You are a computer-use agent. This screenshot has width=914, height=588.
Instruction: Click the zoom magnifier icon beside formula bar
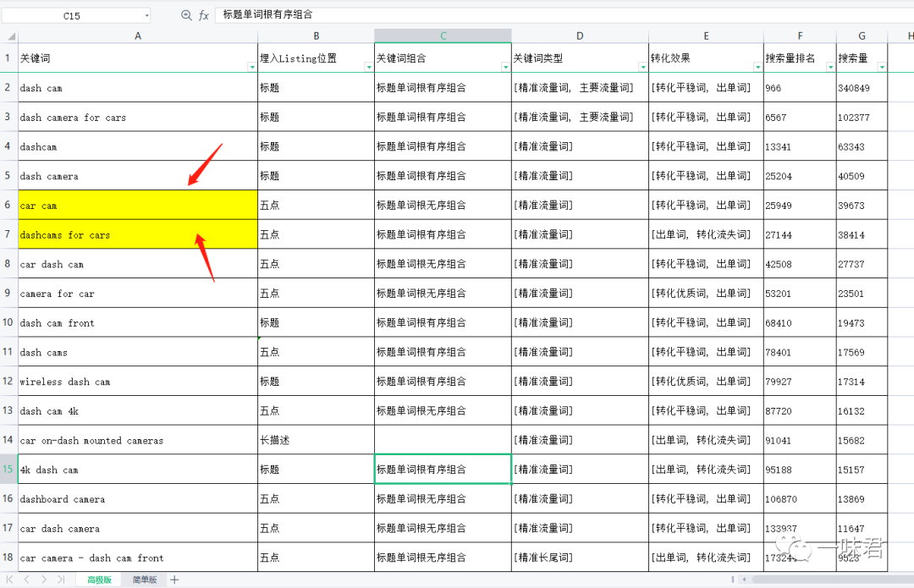186,15
